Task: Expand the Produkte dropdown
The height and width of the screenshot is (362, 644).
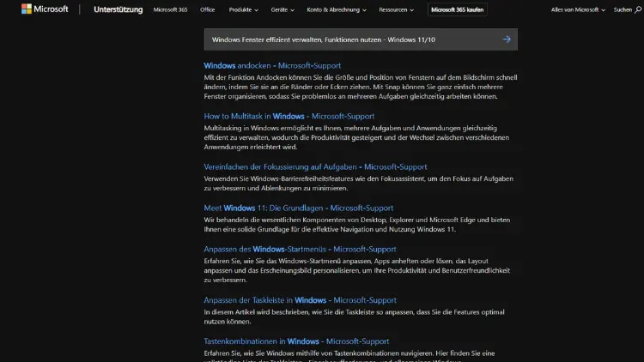Action: coord(244,9)
